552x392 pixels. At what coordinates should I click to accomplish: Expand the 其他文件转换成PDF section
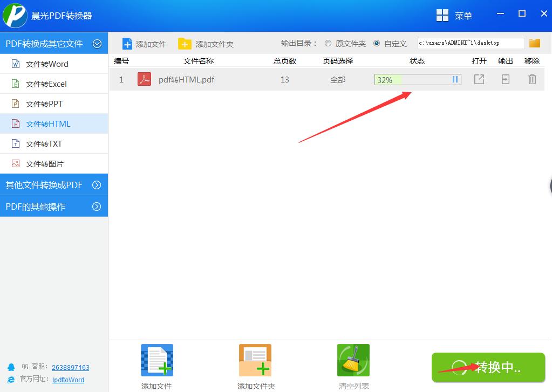98,184
